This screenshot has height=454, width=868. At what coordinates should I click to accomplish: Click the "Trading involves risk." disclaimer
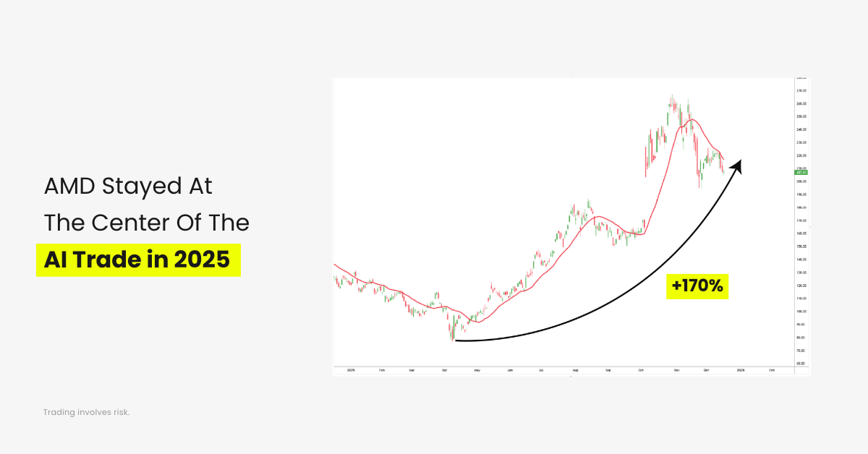tap(86, 412)
